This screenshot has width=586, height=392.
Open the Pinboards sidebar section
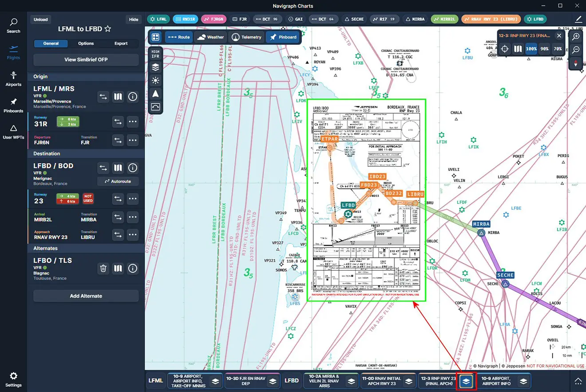[13, 106]
